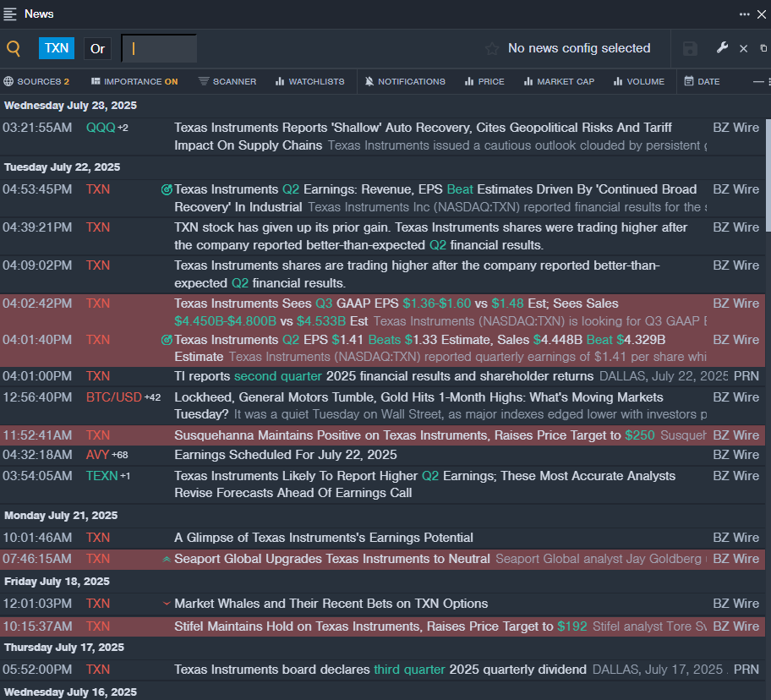
Task: Open the Price filter
Action: (x=484, y=82)
